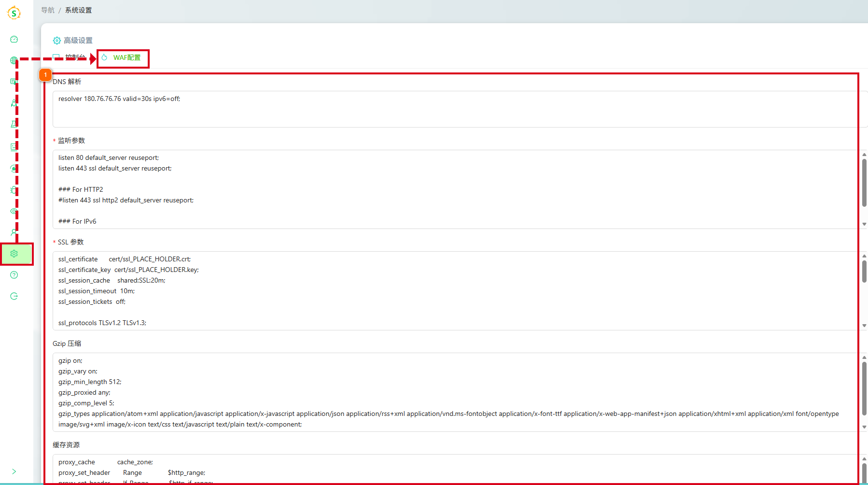868x485 pixels.
Task: Click the '### For HTTP2' comment line
Action: [x=81, y=189]
